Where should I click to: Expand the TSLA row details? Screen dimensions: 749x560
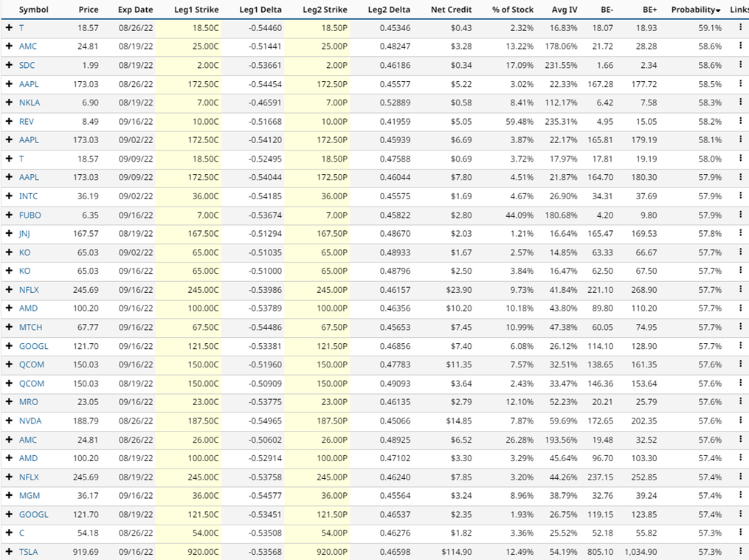pos(9,551)
